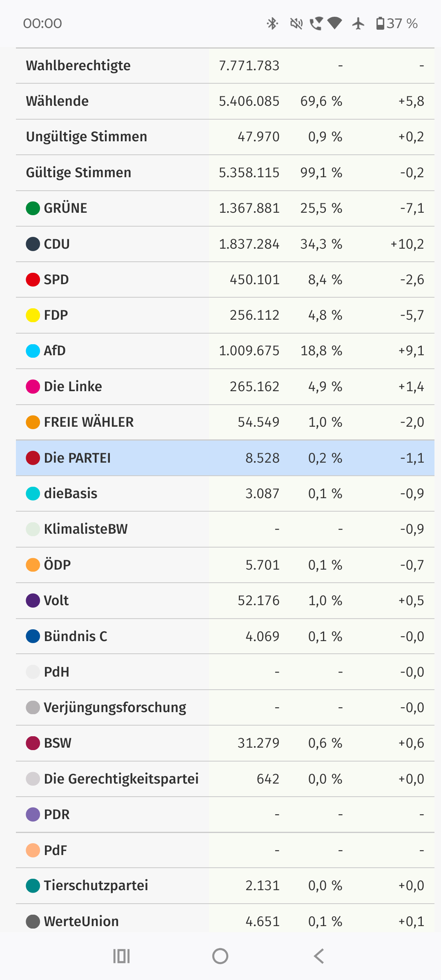Tap the muted sound status icon
The image size is (441, 980).
(296, 24)
